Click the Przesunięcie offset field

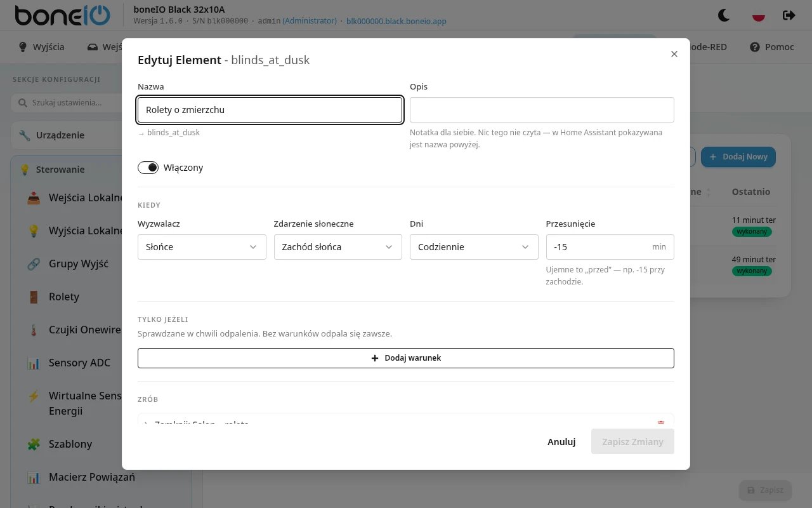(610, 247)
